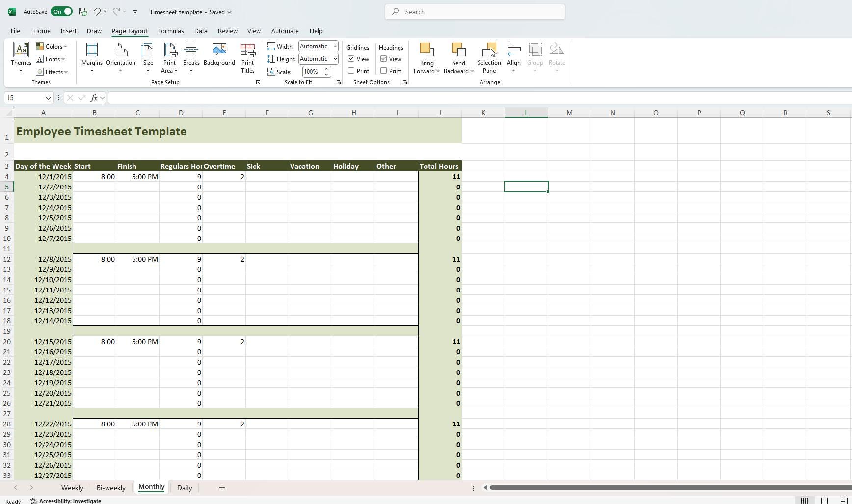Click in the formula bar input
852x504 pixels.
point(480,98)
